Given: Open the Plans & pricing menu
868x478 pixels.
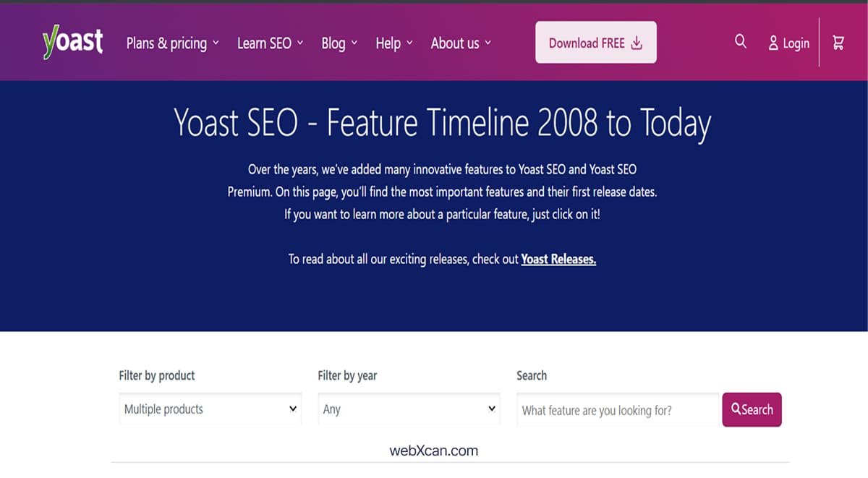Looking at the screenshot, I should [x=173, y=43].
